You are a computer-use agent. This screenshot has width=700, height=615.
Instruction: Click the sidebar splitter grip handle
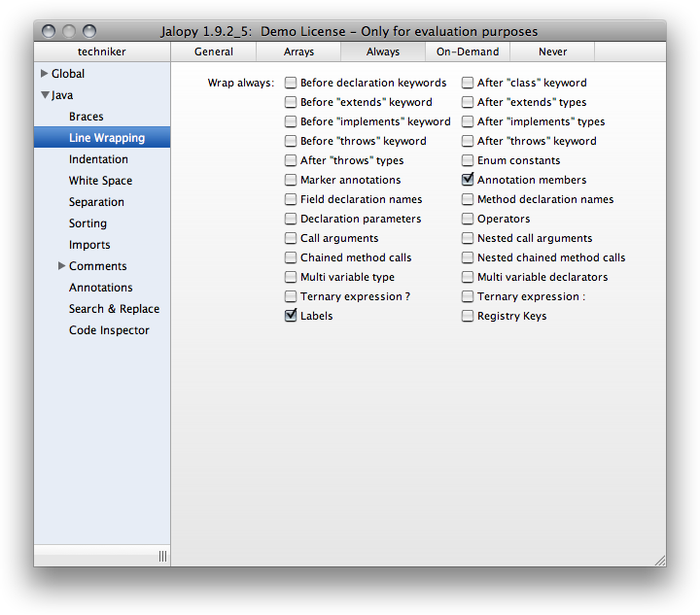[x=163, y=556]
